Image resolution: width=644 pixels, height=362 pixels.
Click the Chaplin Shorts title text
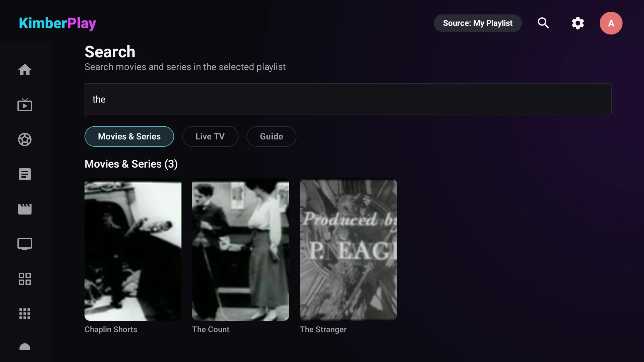click(111, 329)
